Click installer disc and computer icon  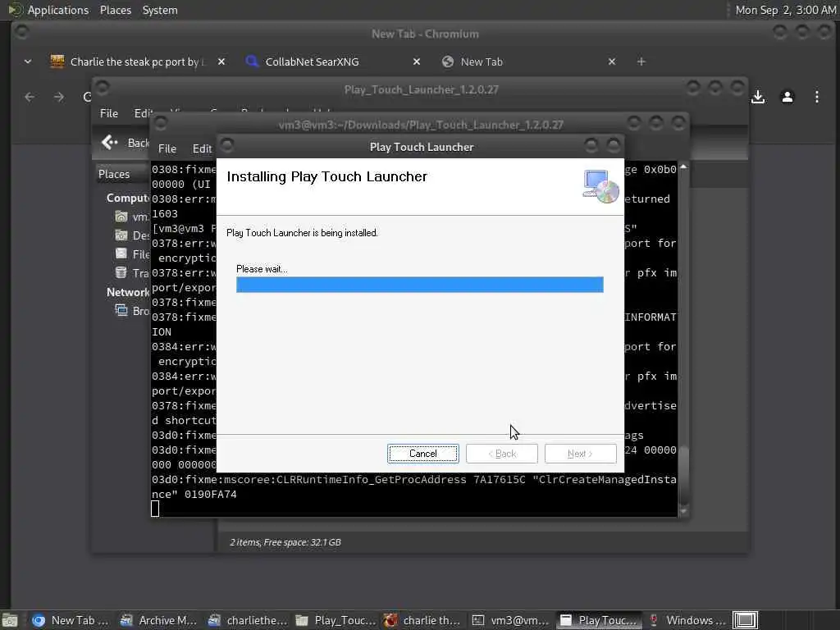click(600, 186)
